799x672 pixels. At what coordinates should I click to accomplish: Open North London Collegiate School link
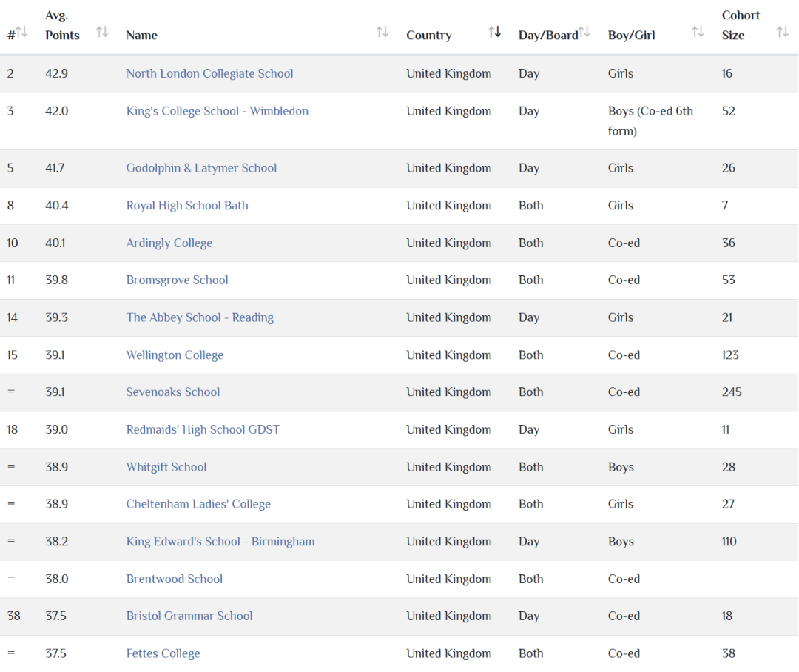(209, 73)
